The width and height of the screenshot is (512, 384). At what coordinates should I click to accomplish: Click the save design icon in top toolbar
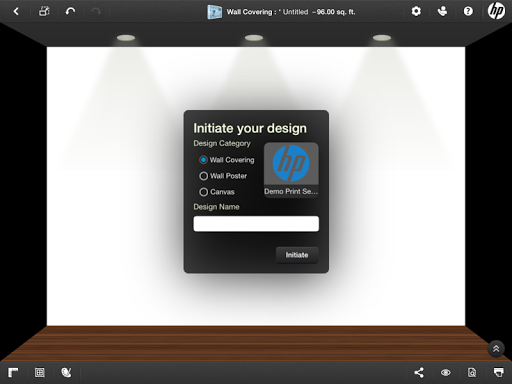point(44,11)
